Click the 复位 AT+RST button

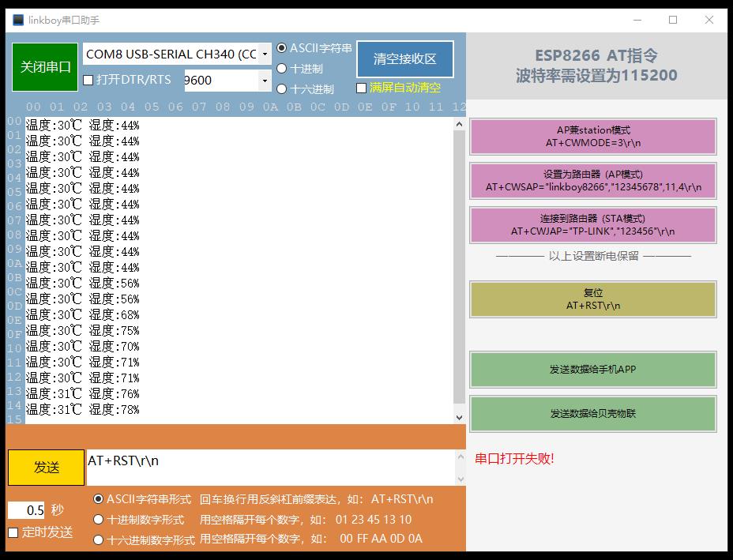pos(592,299)
